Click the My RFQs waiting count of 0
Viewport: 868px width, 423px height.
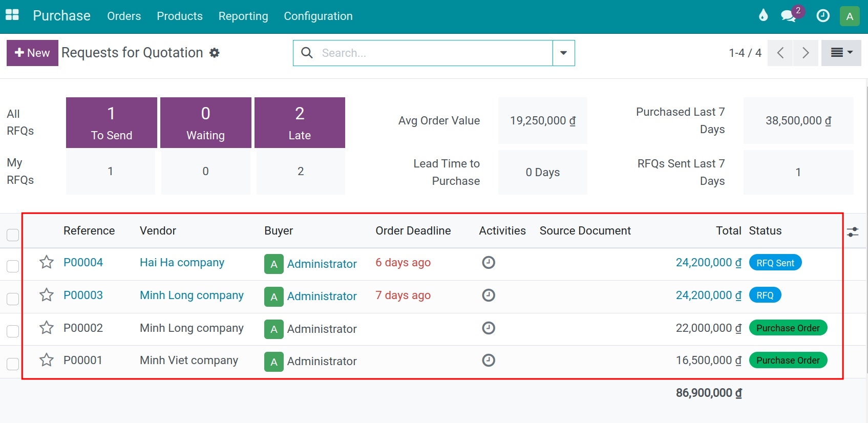[x=206, y=172]
